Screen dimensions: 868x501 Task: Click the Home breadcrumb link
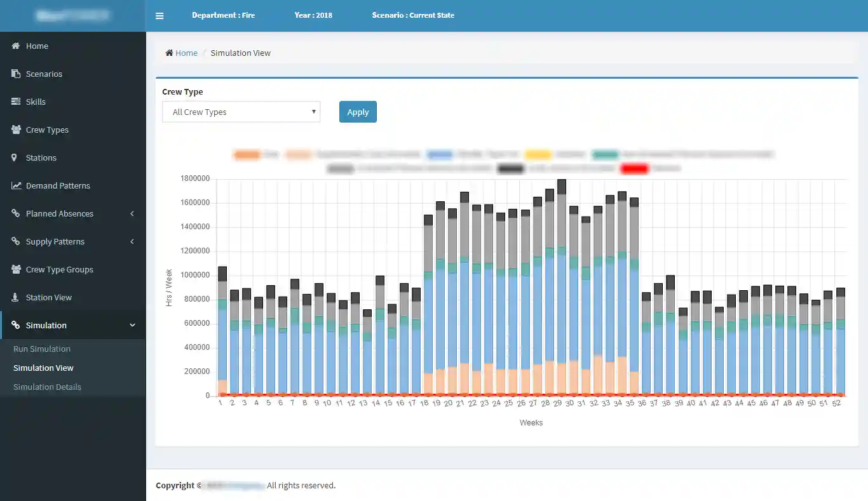coord(186,53)
